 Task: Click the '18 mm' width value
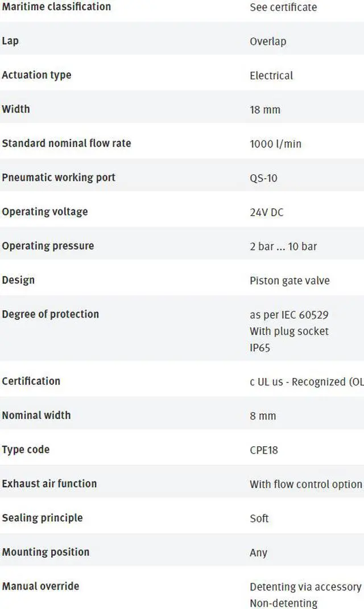click(x=265, y=109)
